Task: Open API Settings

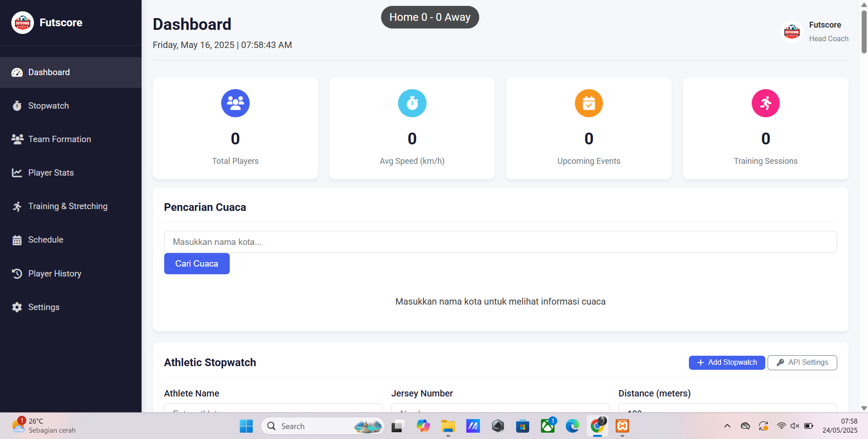Action: coord(802,363)
